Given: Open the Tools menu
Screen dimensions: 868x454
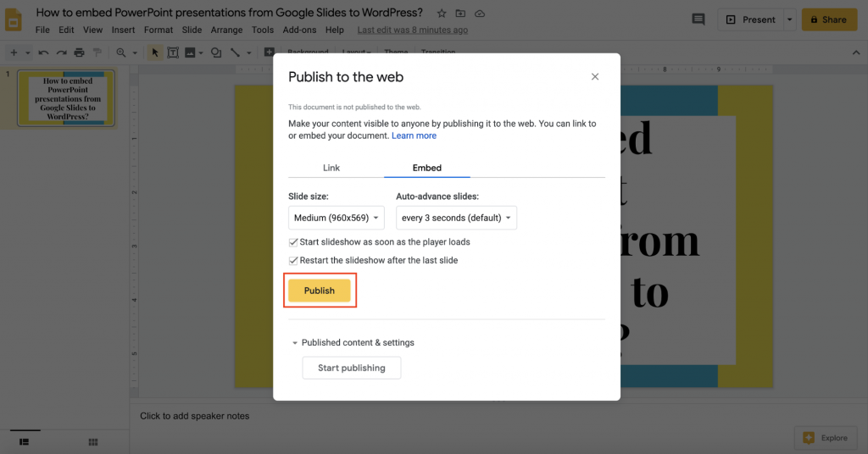Looking at the screenshot, I should tap(263, 30).
